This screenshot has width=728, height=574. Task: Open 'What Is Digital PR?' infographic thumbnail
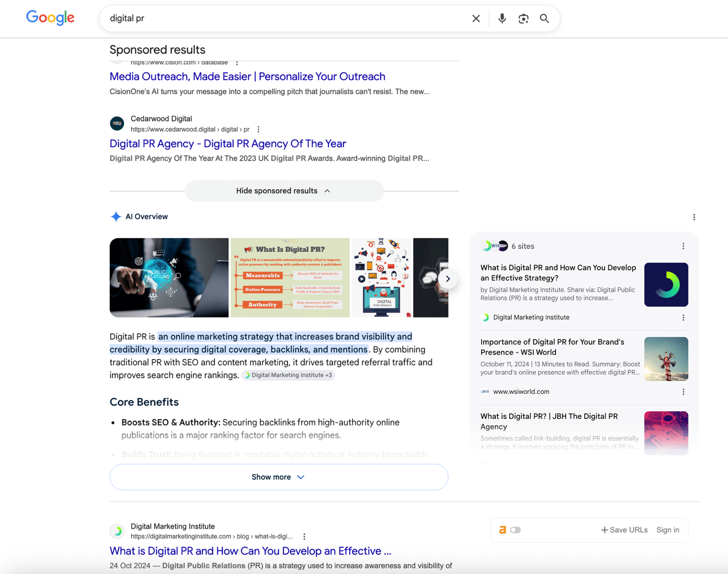coord(290,278)
